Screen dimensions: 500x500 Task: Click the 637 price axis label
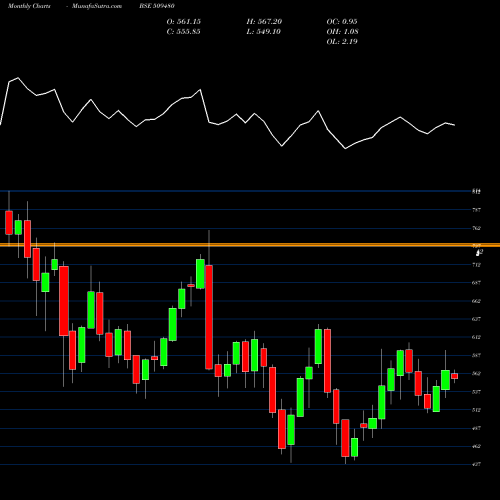point(477,319)
